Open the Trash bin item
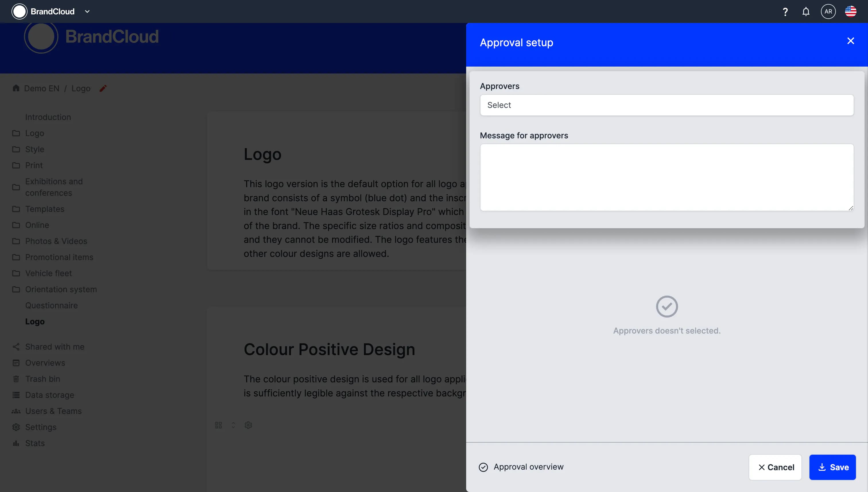 click(x=42, y=379)
